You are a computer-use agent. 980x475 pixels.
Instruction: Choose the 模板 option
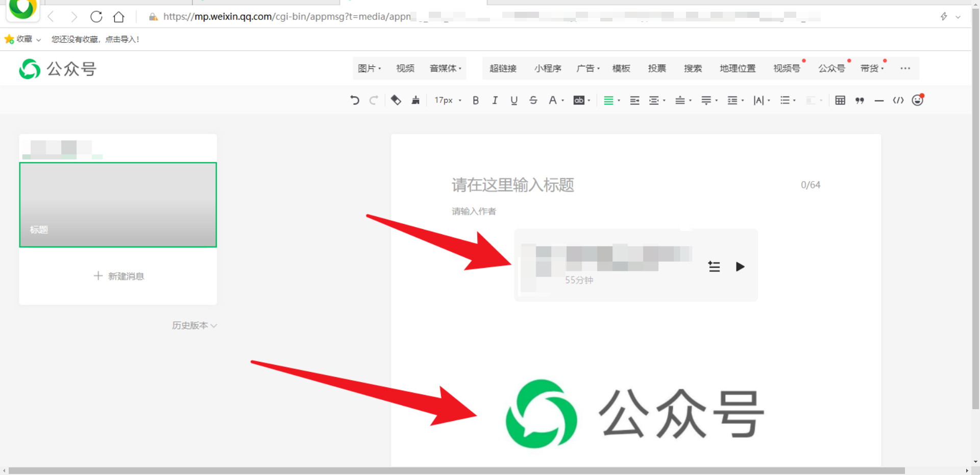click(x=621, y=68)
